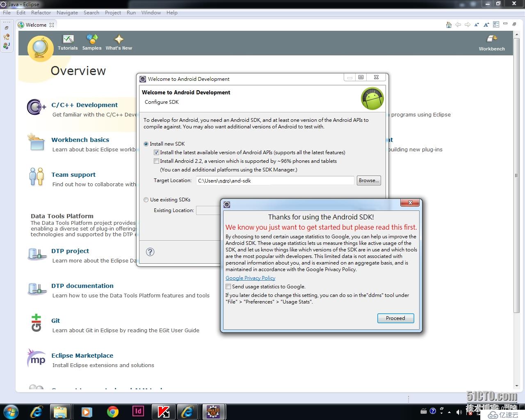
Task: Open the Project menu
Action: [x=113, y=13]
